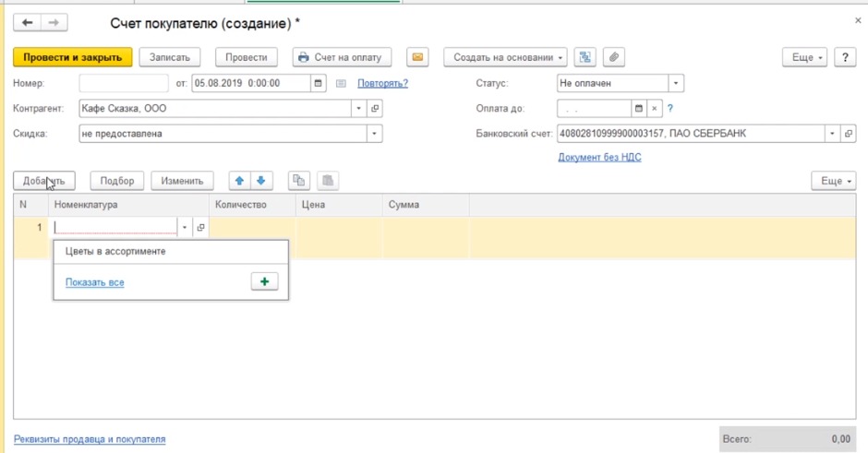868x453 pixels.
Task: Click the Показать все link
Action: 94,282
